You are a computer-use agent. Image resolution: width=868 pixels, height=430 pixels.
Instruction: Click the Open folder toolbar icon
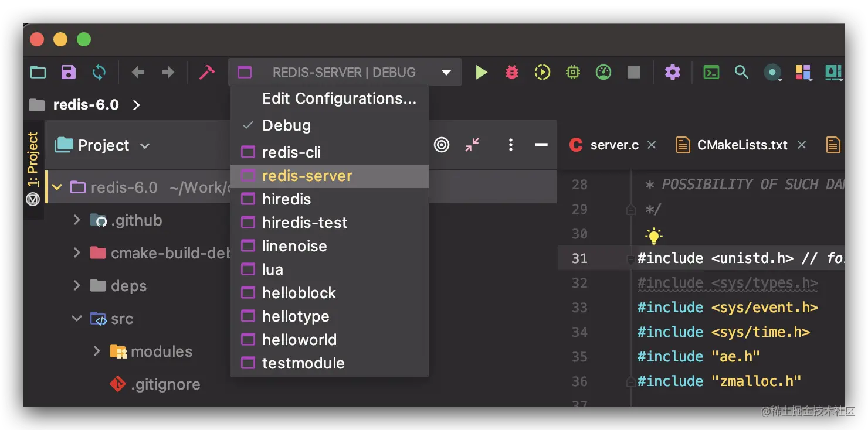[38, 72]
